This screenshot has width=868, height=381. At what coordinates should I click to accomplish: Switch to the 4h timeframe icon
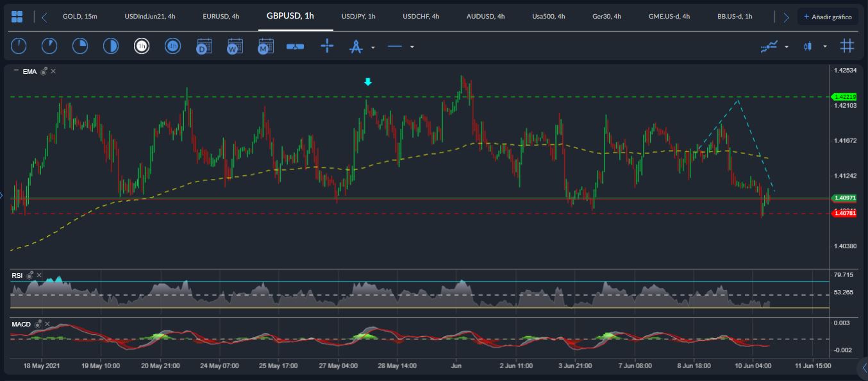tap(172, 46)
